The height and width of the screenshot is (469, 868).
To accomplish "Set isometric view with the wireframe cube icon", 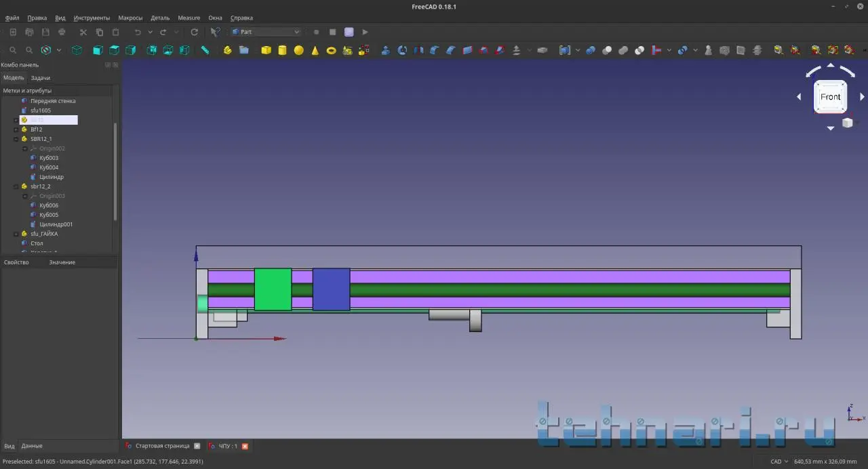I will coord(77,50).
